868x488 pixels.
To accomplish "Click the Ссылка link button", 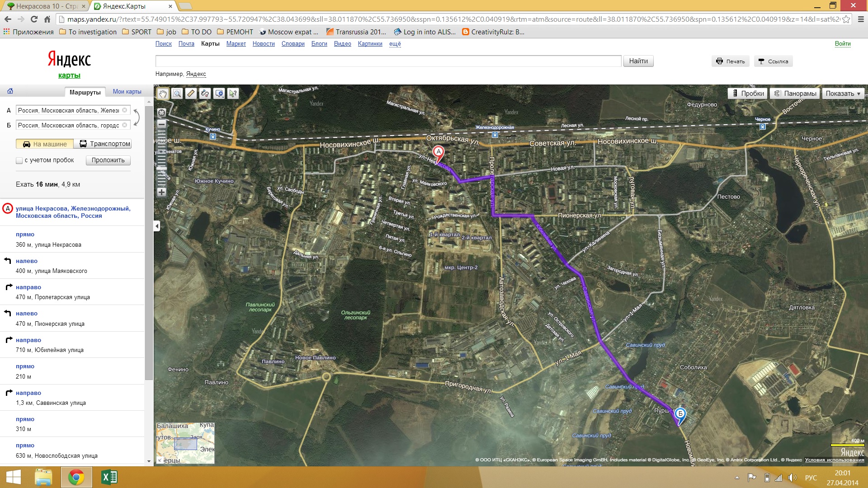I will [x=773, y=61].
